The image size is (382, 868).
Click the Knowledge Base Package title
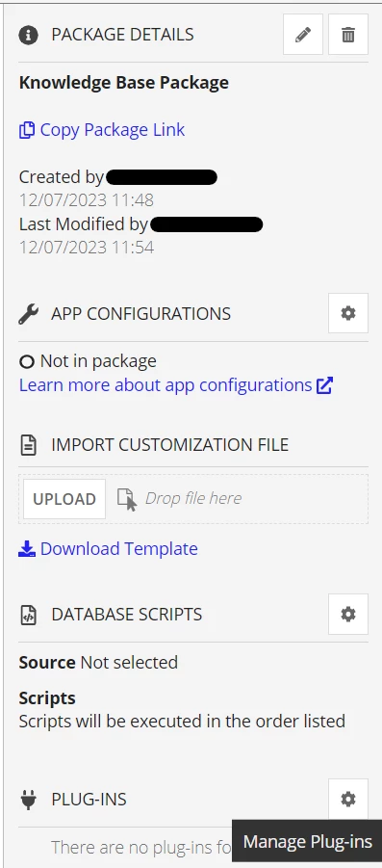pos(124,83)
